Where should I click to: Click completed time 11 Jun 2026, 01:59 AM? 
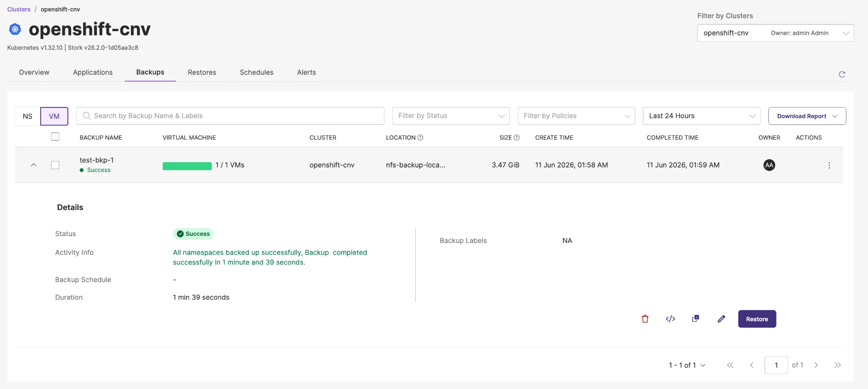(x=683, y=165)
